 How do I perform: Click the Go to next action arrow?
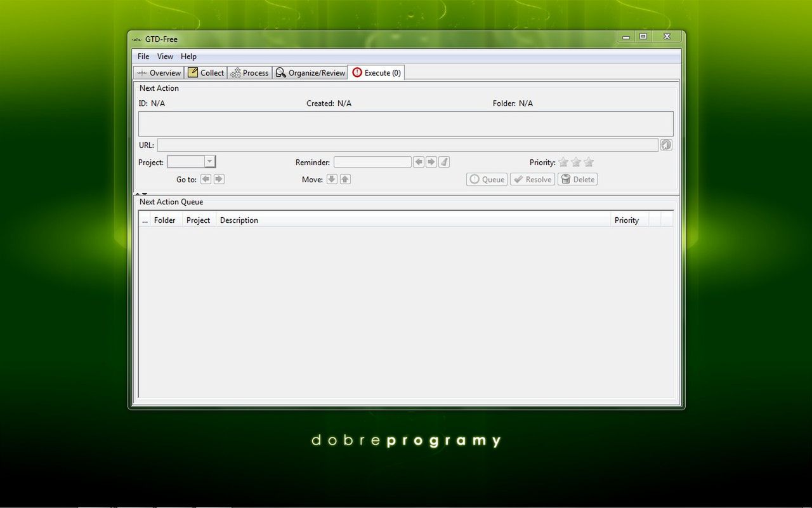[219, 179]
